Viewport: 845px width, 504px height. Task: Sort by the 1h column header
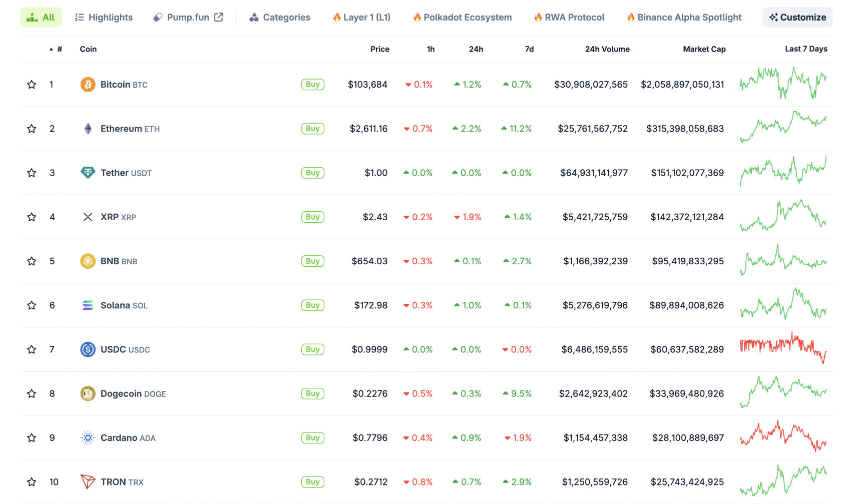pos(431,49)
